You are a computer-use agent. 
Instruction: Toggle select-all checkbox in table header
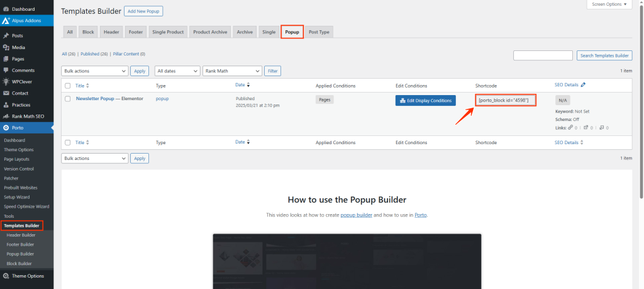coord(68,86)
